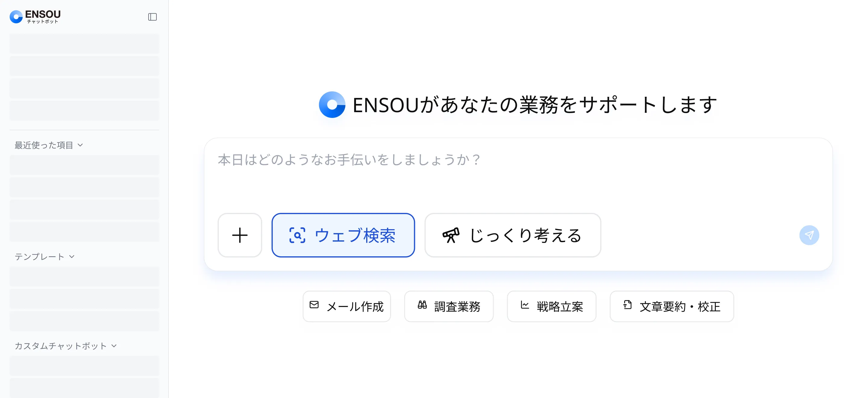This screenshot has height=398, width=868.
Task: Choose the 文章要約・校正 suggestion button
Action: pos(671,307)
